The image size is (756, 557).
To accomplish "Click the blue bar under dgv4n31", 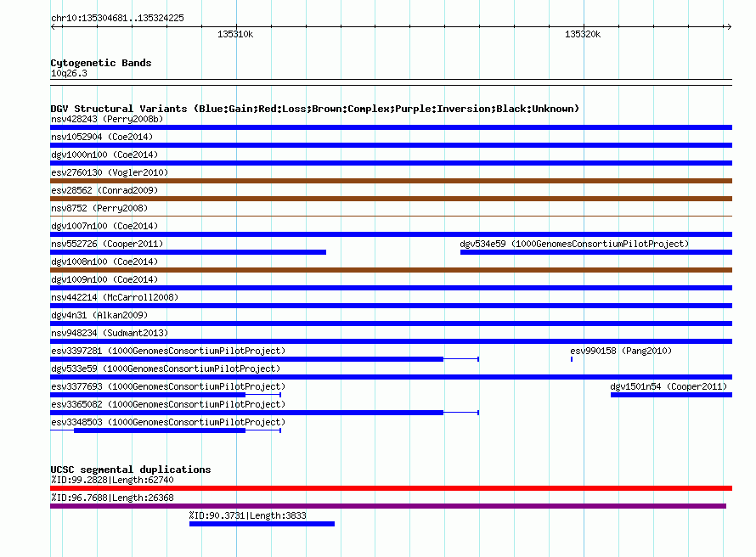I will pos(391,324).
